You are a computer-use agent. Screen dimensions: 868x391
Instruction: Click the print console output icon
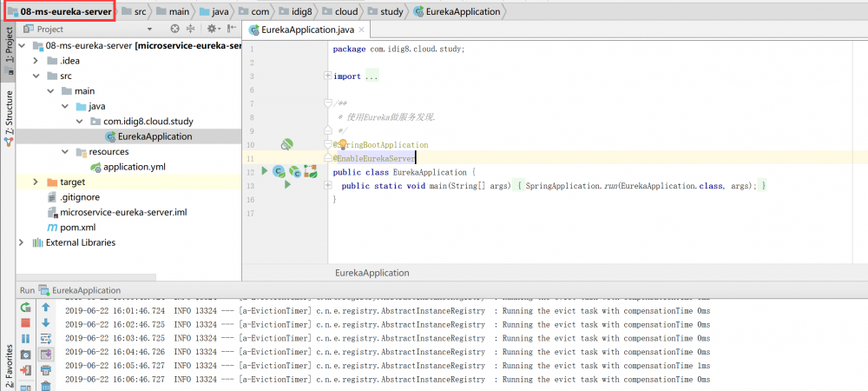pos(46,370)
